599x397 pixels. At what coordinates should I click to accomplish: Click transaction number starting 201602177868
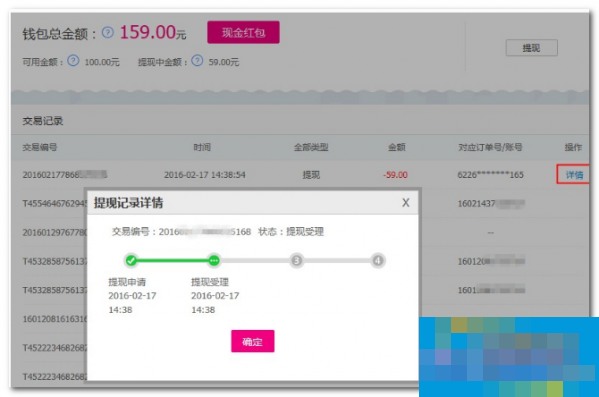[65, 175]
